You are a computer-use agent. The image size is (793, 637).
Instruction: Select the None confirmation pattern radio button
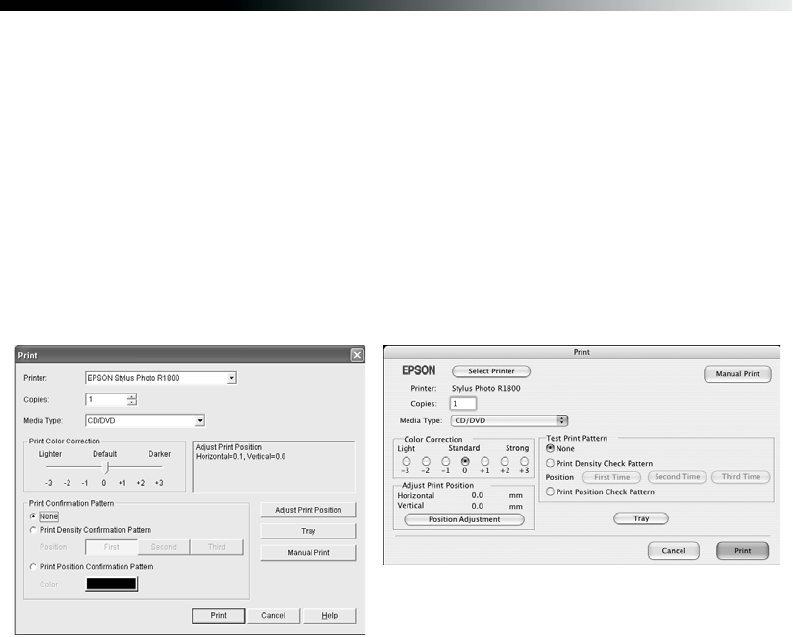point(33,516)
